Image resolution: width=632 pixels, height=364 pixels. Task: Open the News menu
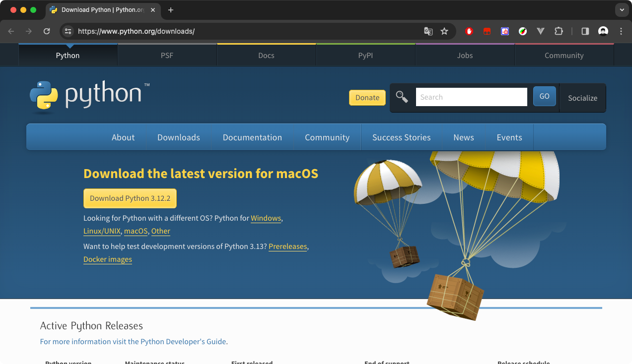(x=464, y=137)
